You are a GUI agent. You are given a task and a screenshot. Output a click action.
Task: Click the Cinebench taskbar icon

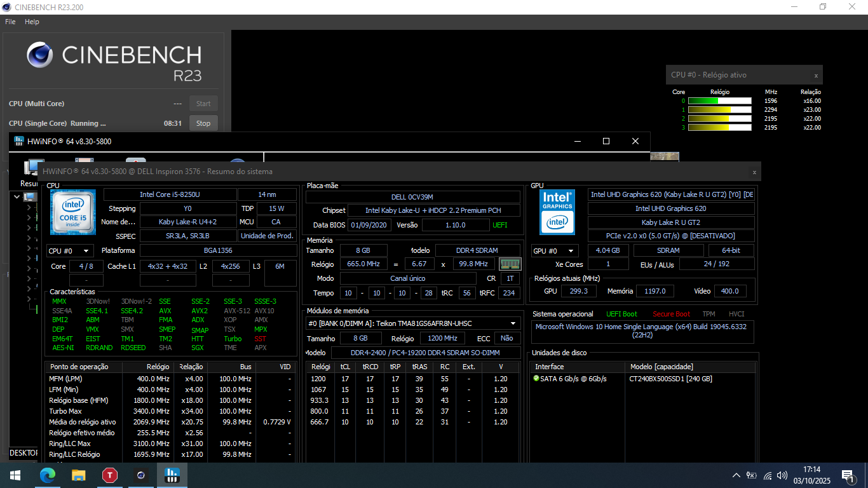[141, 475]
